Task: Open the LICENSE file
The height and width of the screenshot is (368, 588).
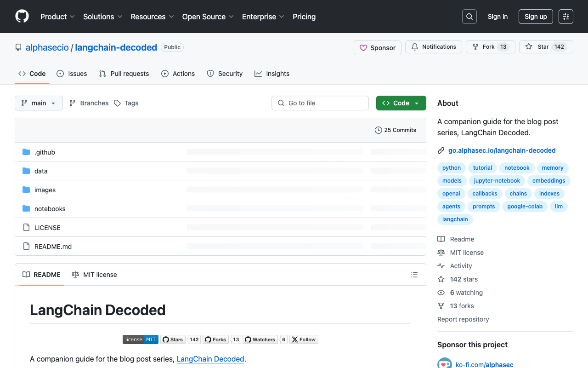Action: point(47,228)
